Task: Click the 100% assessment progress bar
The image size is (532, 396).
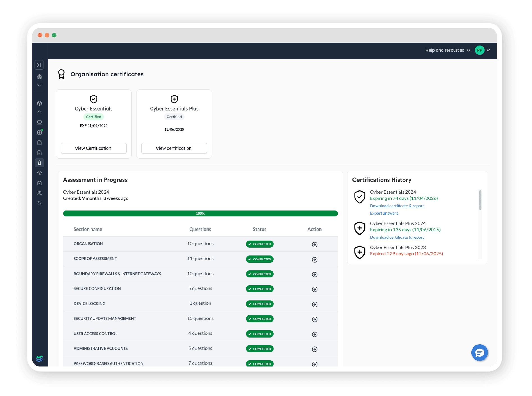Action: click(200, 214)
